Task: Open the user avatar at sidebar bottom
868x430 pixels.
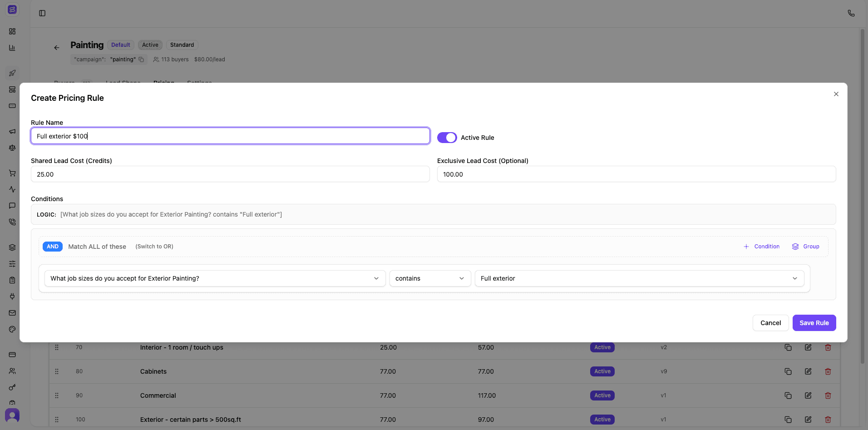Action: coord(12,415)
